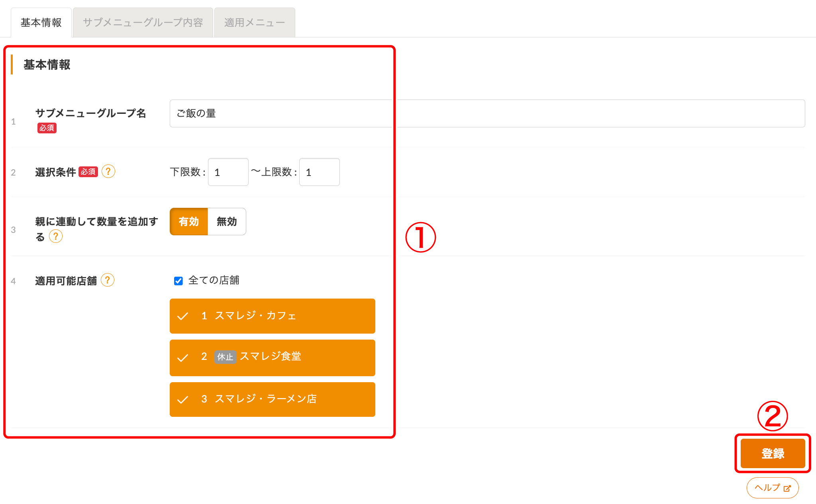This screenshot has width=816, height=504.
Task: Open 適用メニュー tab
Action: click(255, 23)
